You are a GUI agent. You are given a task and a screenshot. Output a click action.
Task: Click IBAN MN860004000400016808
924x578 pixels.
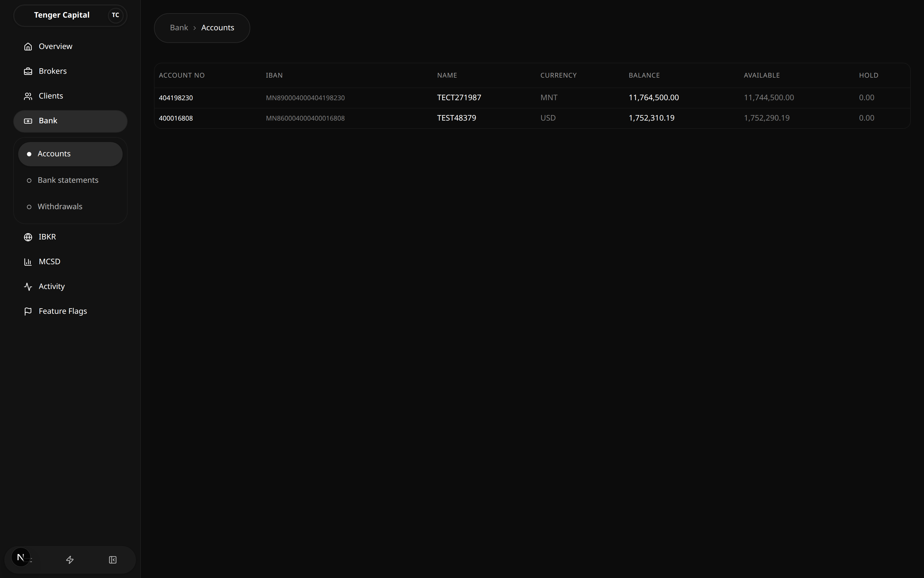(306, 119)
